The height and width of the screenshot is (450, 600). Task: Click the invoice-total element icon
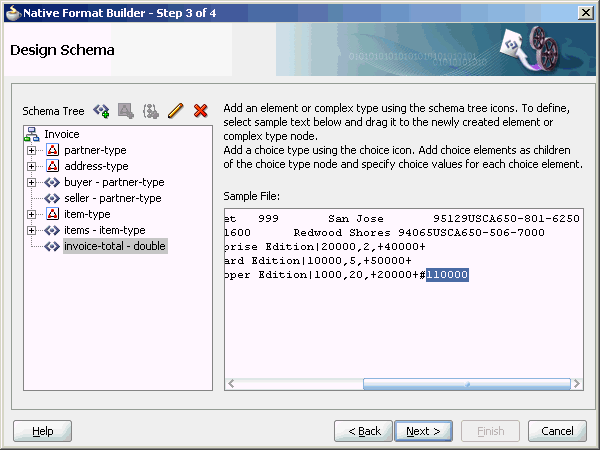[52, 246]
